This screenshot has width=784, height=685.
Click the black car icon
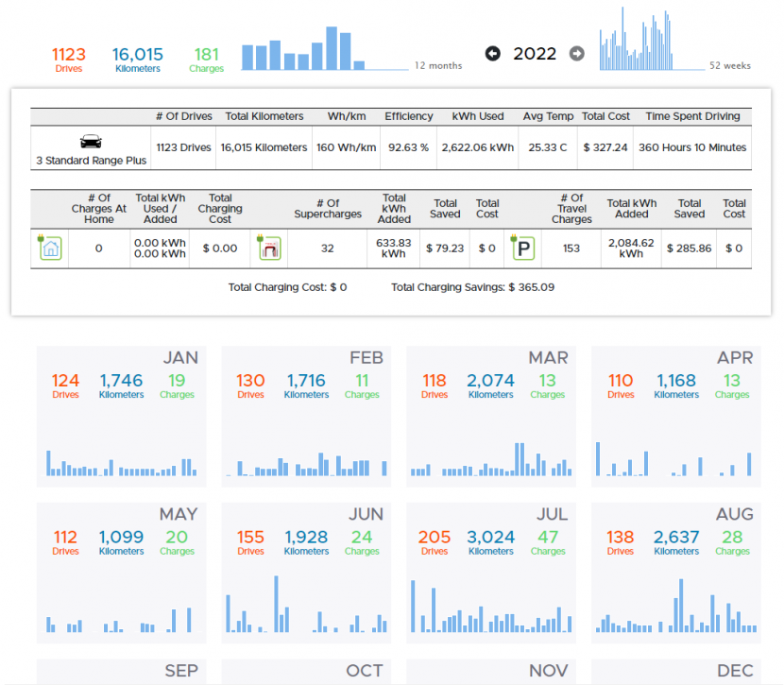(91, 143)
